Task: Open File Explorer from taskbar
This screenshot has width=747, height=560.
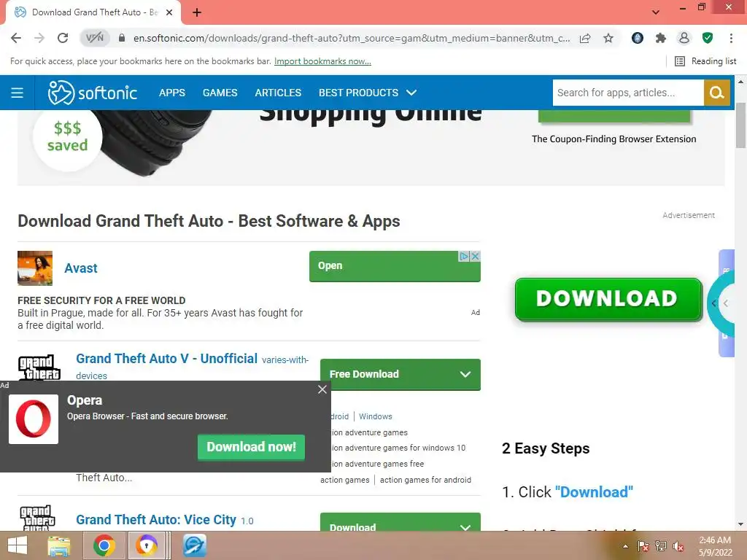Action: pos(59,545)
